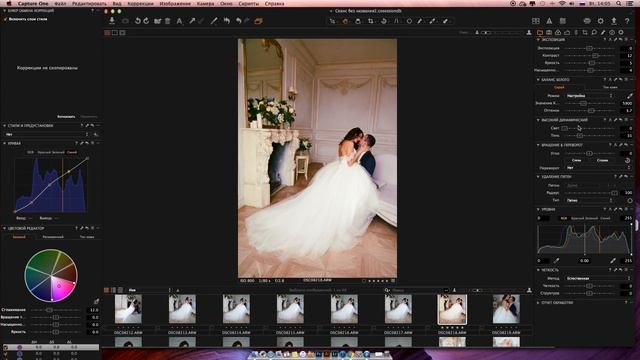The width and height of the screenshot is (640, 360).
Task: Collapse the Экспозиция panel
Action: pos(538,40)
